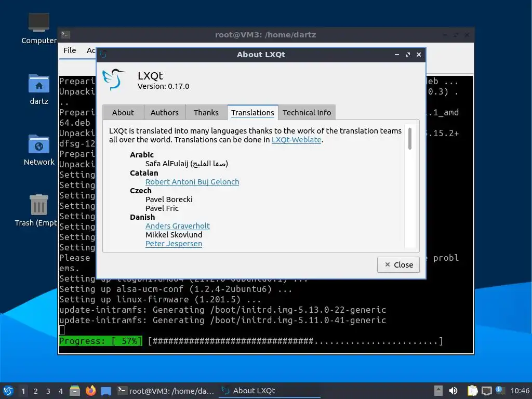Open the Anders Graverholt link

click(x=178, y=226)
